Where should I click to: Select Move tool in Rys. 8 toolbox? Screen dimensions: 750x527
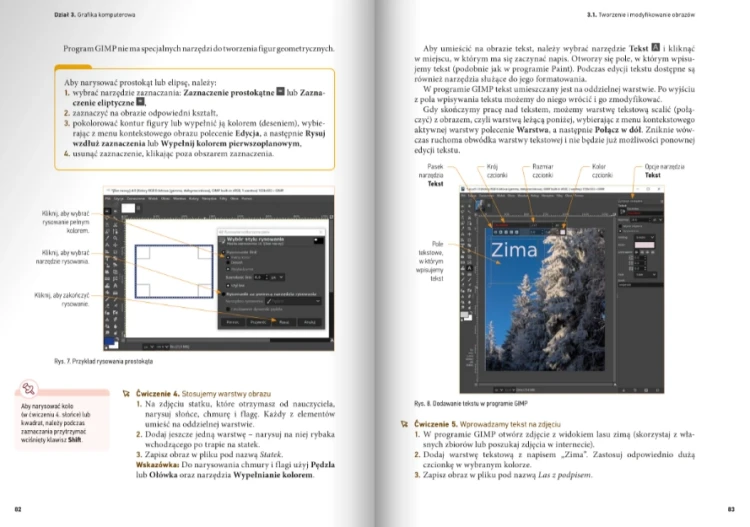pos(469,234)
